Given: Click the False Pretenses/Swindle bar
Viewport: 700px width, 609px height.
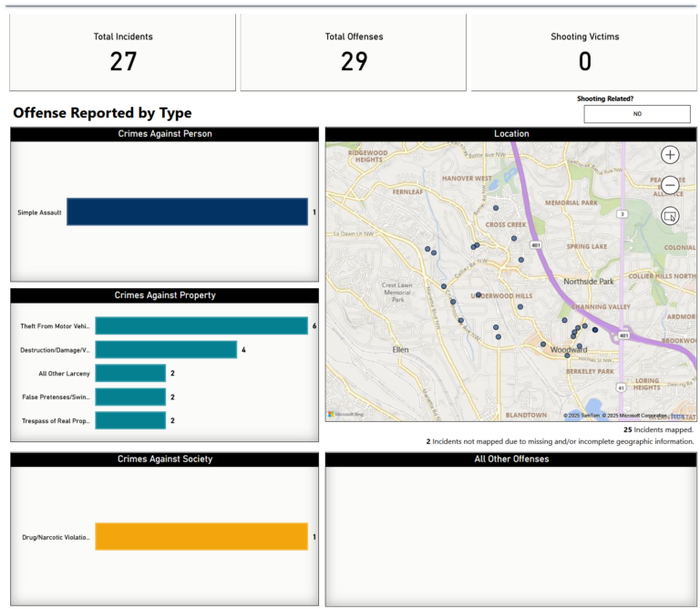Looking at the screenshot, I should click(x=130, y=397).
